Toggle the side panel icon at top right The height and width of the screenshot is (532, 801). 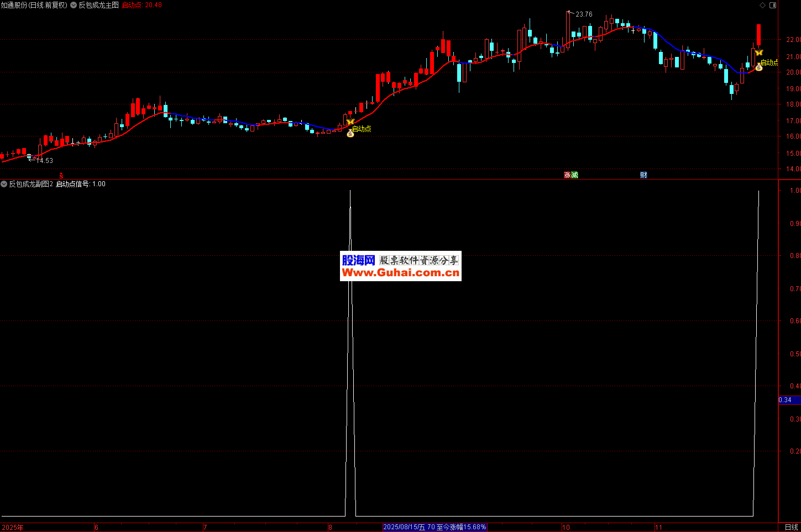(x=773, y=5)
